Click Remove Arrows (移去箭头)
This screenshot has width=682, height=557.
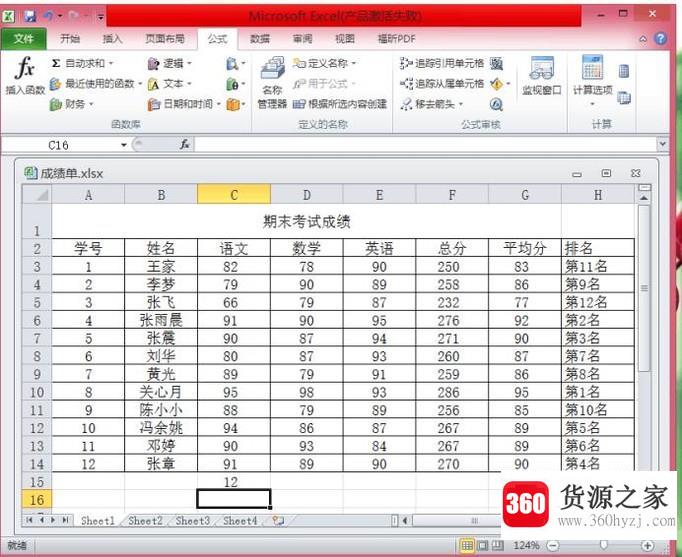(x=431, y=104)
